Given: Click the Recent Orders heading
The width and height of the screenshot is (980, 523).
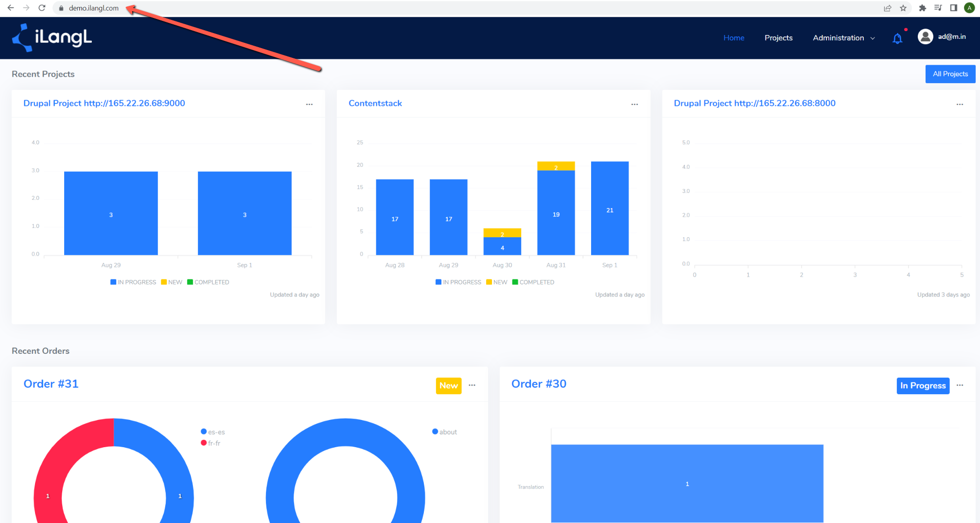Looking at the screenshot, I should pyautogui.click(x=40, y=350).
